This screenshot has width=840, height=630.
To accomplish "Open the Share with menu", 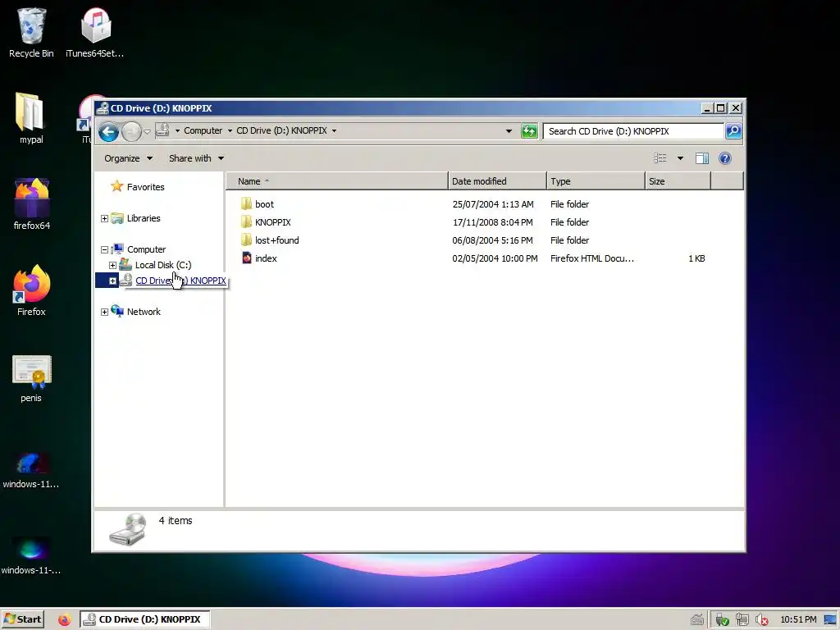I will tap(196, 158).
